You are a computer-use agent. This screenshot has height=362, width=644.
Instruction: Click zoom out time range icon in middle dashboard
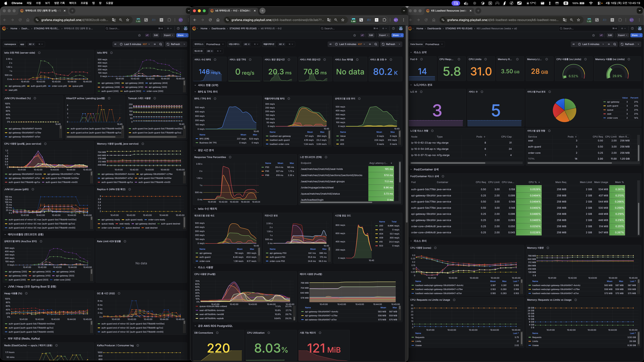(x=376, y=44)
